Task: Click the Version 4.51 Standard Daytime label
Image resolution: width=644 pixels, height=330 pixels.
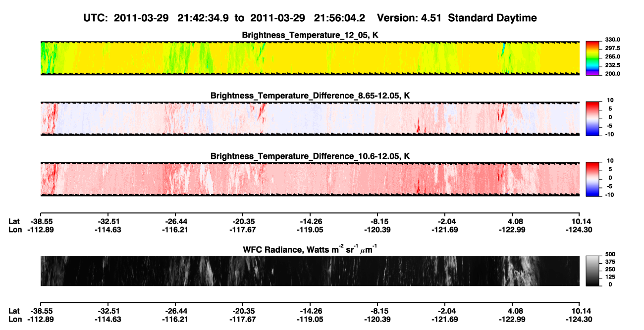Action: click(457, 18)
